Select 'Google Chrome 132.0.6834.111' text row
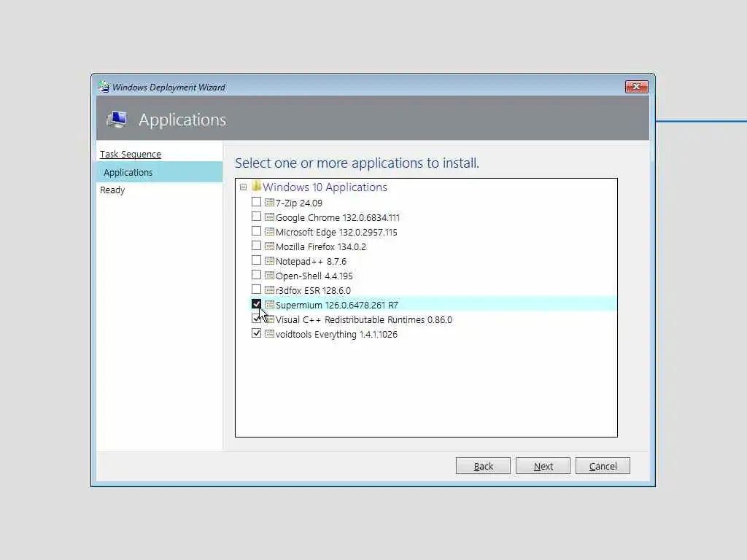The width and height of the screenshot is (747, 560). coord(337,217)
